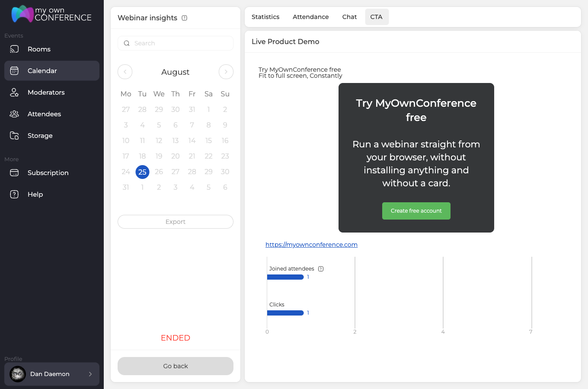588x389 pixels.
Task: Click "Fit to full screen, Constantly" text
Action: [x=300, y=76]
